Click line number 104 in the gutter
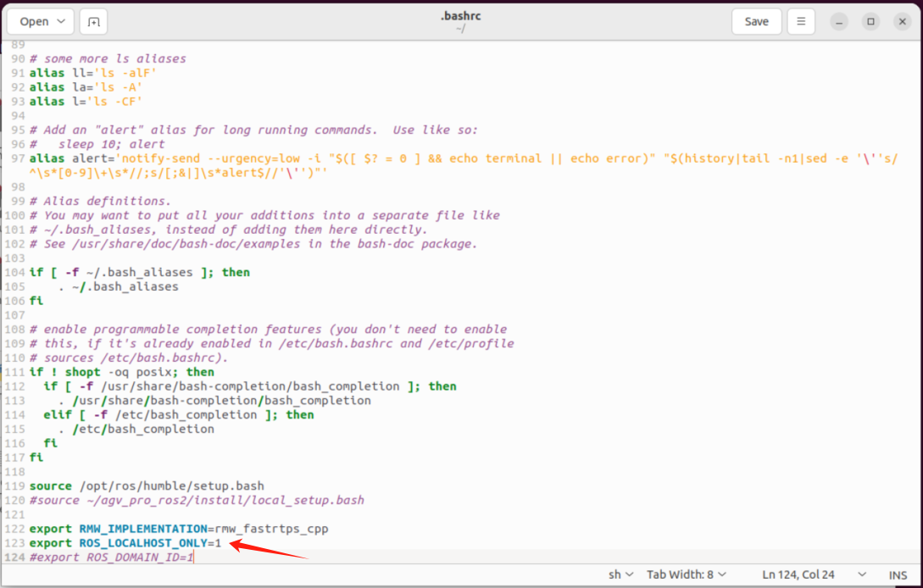Image resolution: width=923 pixels, height=588 pixels. (x=14, y=273)
